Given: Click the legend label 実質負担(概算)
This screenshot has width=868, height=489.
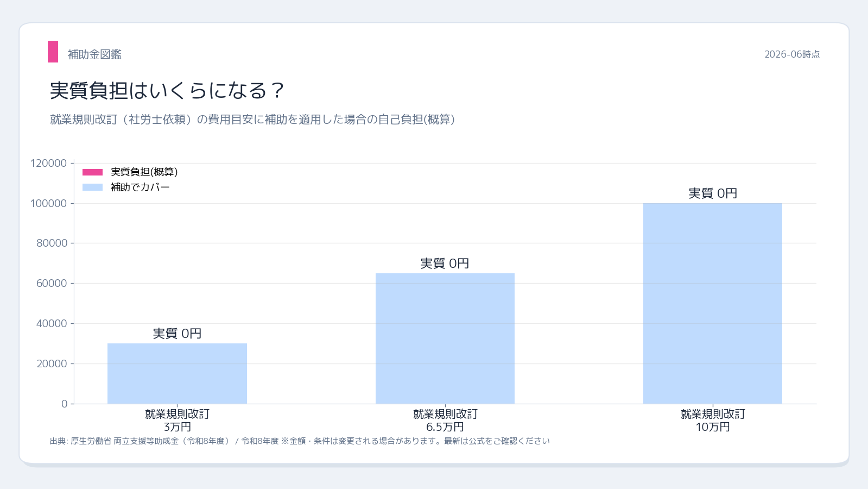Looking at the screenshot, I should pos(144,172).
